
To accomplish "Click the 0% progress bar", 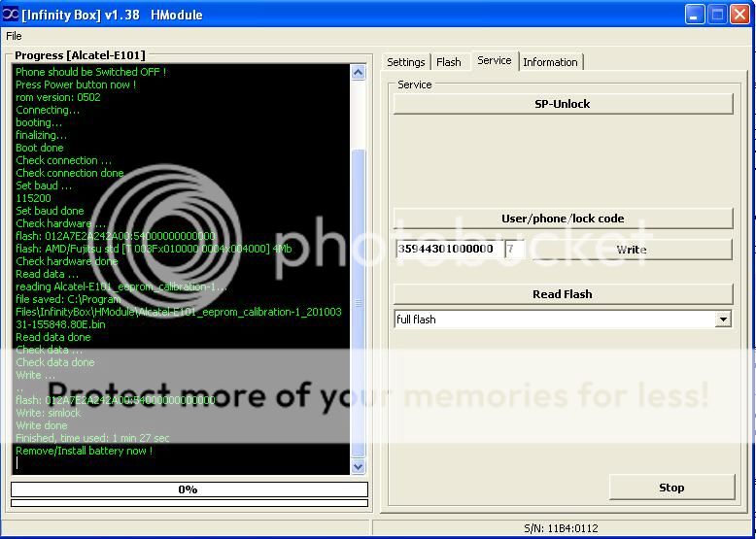I will 189,489.
